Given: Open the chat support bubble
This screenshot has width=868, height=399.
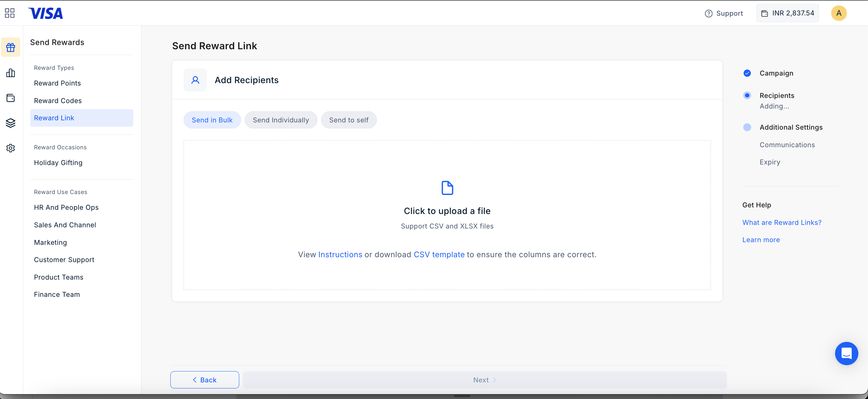Looking at the screenshot, I should 846,353.
